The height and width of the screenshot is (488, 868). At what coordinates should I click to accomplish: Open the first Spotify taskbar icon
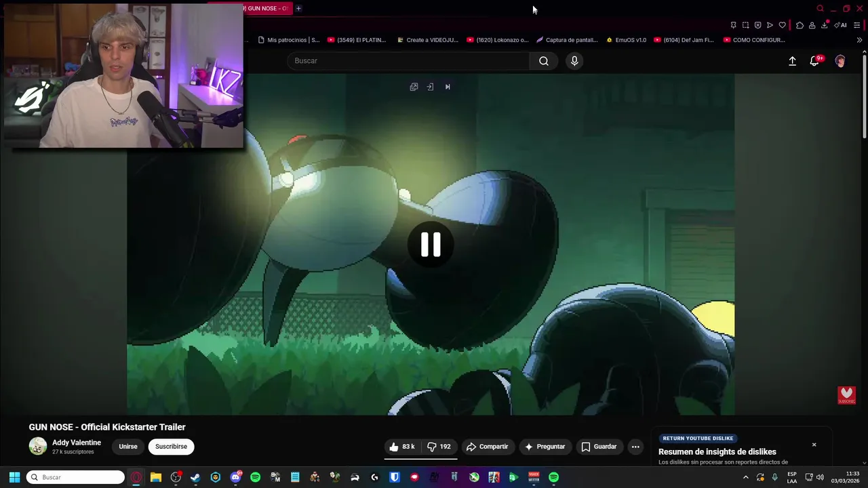click(255, 477)
